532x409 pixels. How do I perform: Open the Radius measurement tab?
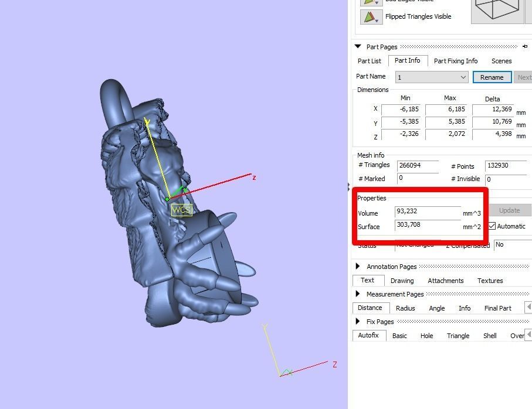pyautogui.click(x=405, y=308)
